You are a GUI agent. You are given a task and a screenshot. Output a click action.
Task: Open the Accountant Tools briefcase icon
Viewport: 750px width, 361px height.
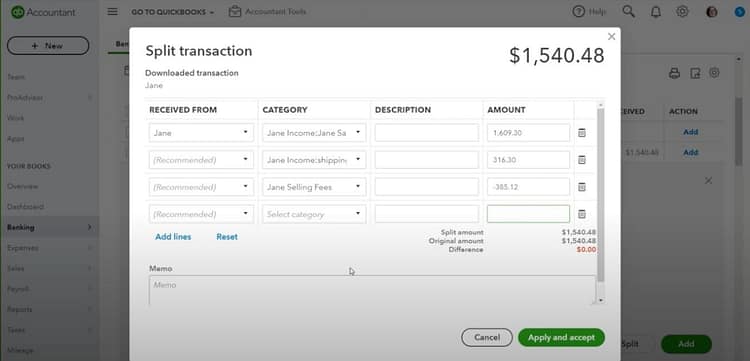pos(234,11)
